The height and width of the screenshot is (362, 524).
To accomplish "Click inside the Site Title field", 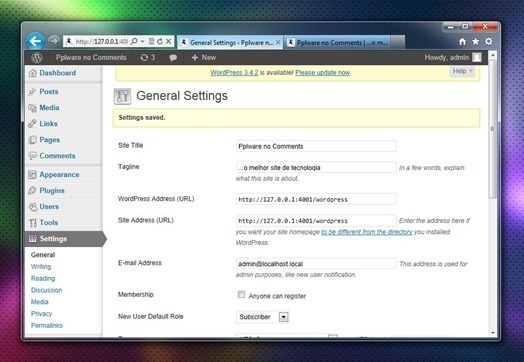I will point(316,146).
